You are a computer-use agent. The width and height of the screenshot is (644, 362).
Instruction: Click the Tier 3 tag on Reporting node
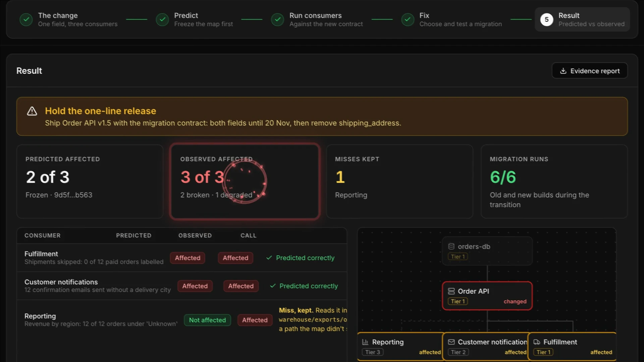373,352
